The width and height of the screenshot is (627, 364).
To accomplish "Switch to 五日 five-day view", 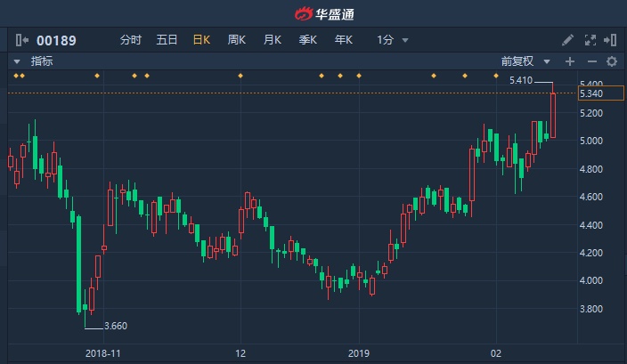I will (x=167, y=40).
